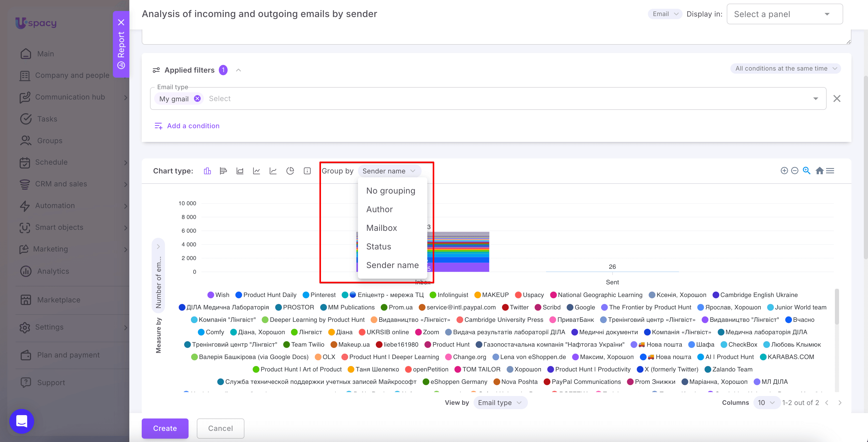Image resolution: width=868 pixels, height=442 pixels.
Task: Activate the selection zoom magnifier icon
Action: tap(806, 171)
